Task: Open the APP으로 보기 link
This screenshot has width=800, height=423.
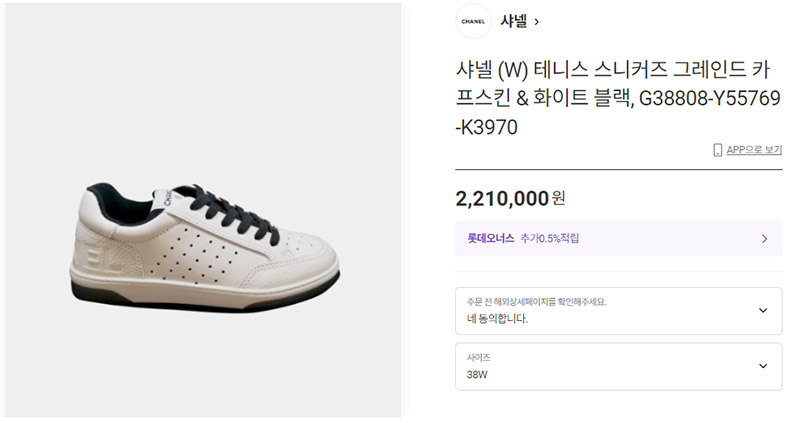Action: (x=754, y=150)
